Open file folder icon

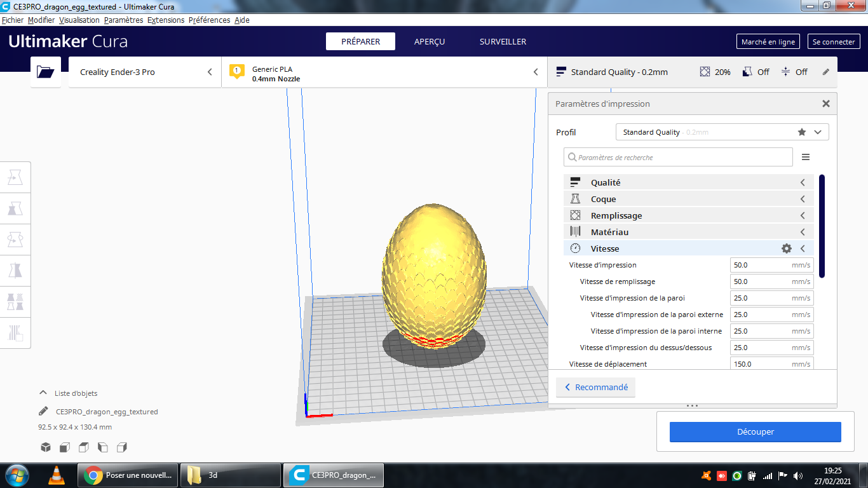click(x=46, y=72)
